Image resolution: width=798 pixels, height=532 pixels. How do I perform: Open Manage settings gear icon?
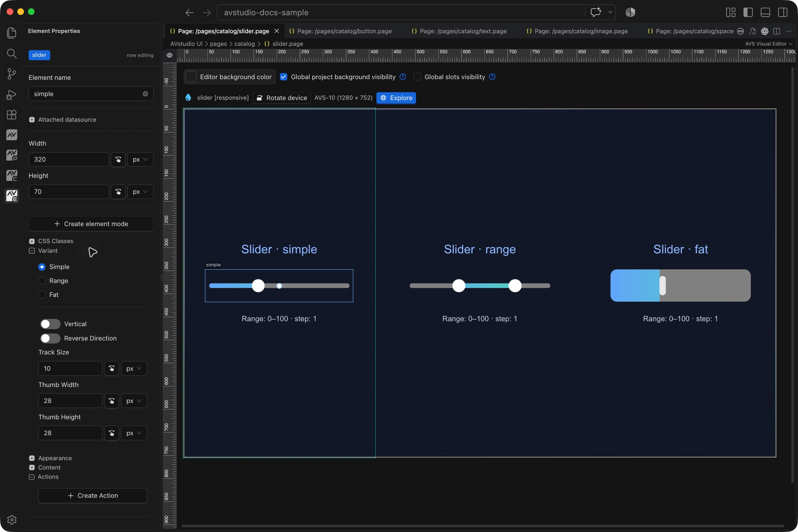(x=12, y=519)
